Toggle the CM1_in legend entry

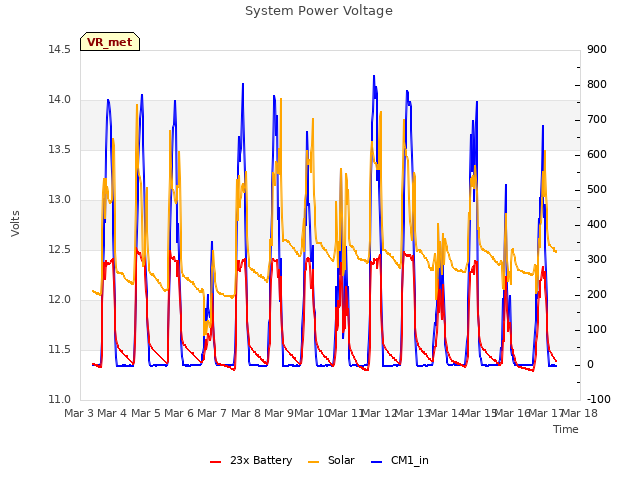click(x=400, y=460)
